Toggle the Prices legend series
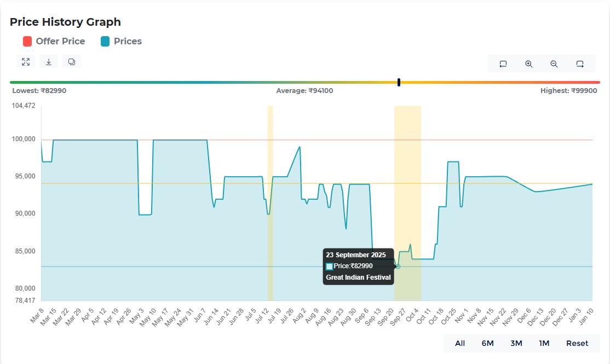The width and height of the screenshot is (610, 364). coord(128,41)
